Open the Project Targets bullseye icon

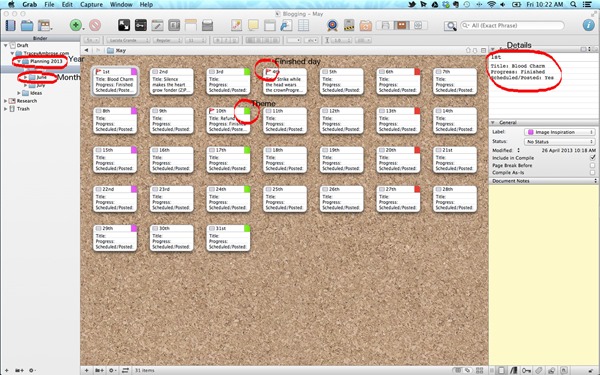(x=333, y=25)
